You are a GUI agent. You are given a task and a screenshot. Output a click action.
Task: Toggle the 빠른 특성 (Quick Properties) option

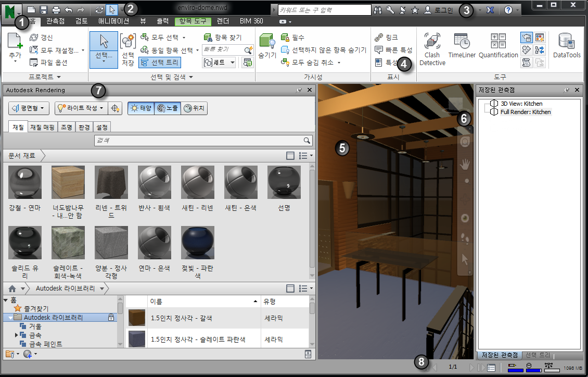coord(393,49)
